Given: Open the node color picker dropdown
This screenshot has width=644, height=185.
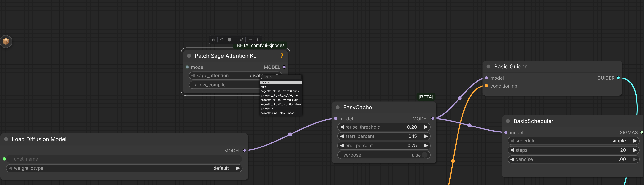Looking at the screenshot, I should click(x=231, y=40).
